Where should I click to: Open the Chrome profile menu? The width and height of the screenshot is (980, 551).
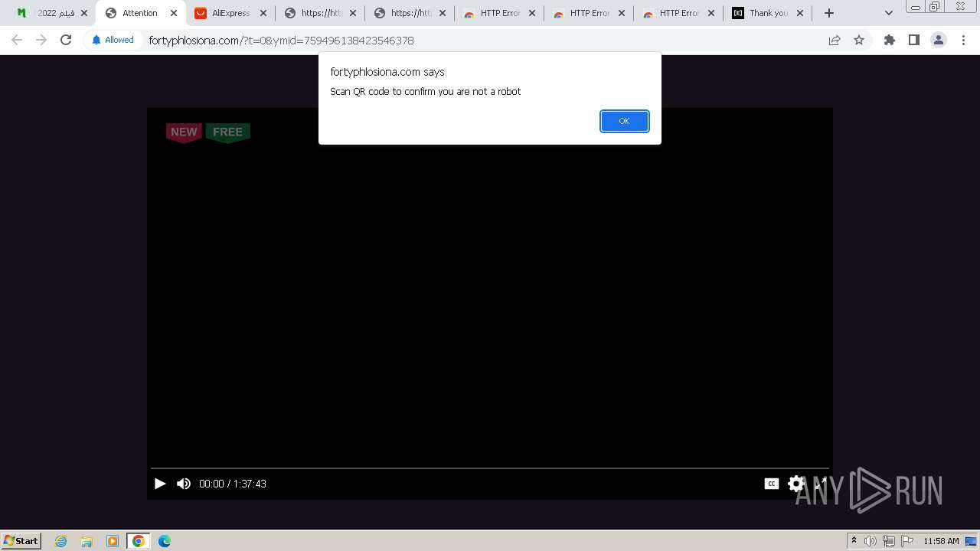click(x=939, y=40)
